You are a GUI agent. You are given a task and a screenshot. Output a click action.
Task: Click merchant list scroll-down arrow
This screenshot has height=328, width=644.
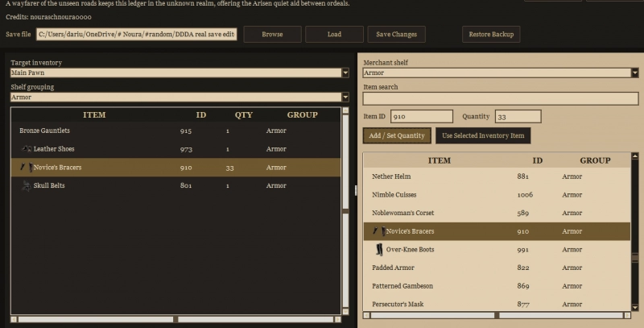click(x=635, y=307)
